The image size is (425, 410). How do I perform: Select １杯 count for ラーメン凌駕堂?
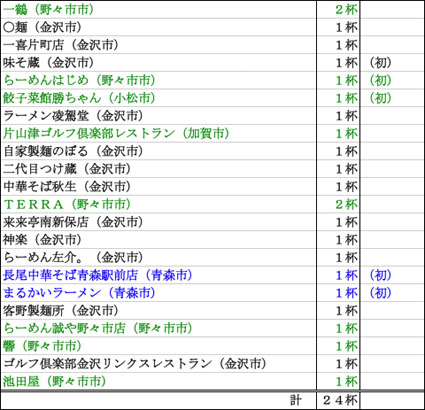coord(346,116)
